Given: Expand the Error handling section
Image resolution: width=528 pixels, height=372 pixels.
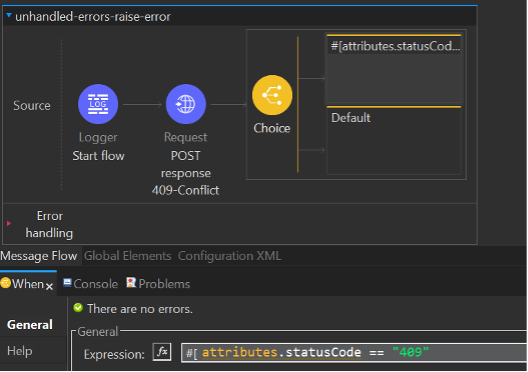Looking at the screenshot, I should coord(9,223).
